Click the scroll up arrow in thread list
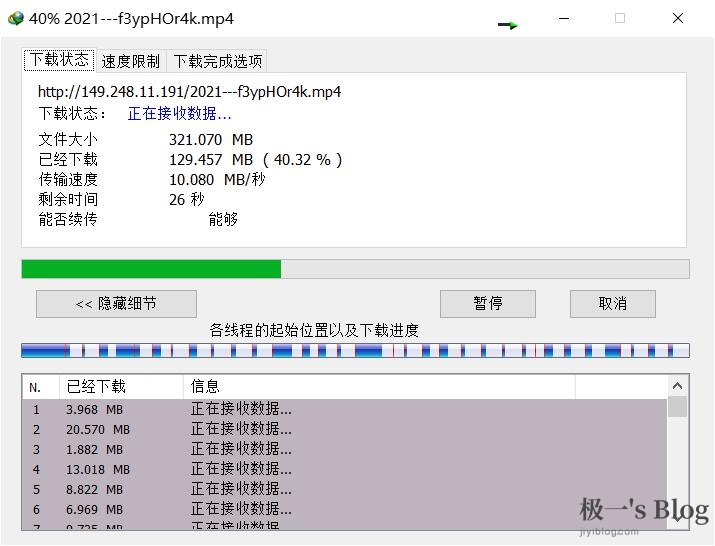This screenshot has width=715, height=546. pos(678,386)
